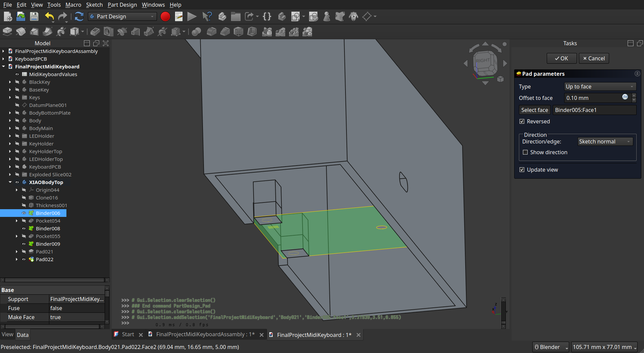Select the MultiTransform tool
644x353 pixels.
tap(307, 32)
